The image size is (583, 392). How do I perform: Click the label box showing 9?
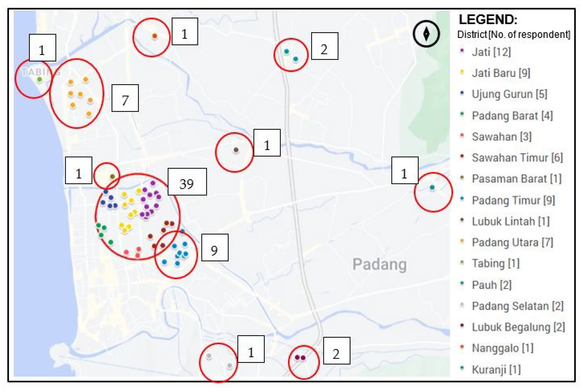coord(215,248)
